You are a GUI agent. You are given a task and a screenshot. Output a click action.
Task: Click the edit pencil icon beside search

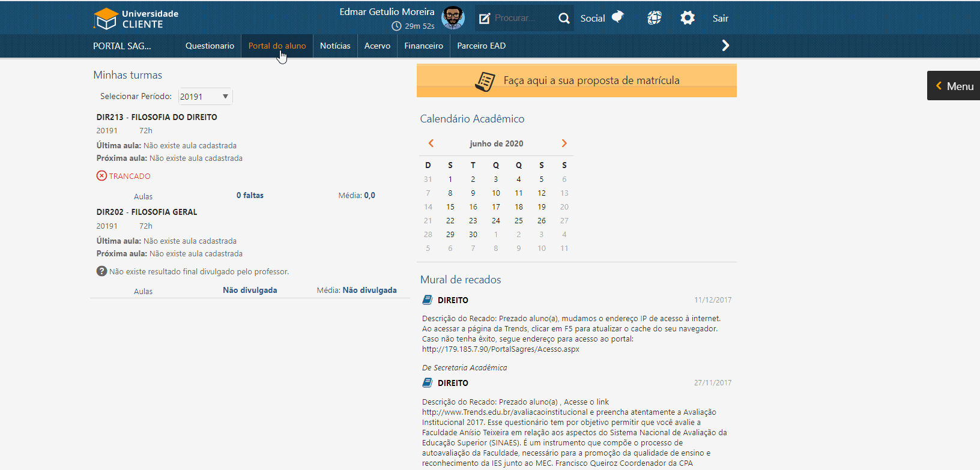(x=485, y=19)
